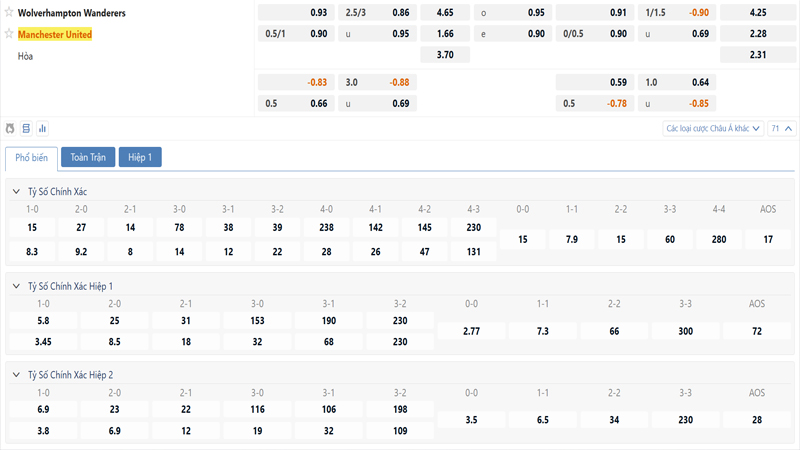Collapse the Tỷ Số Chính Xác Hiệp 1 section
Image resolution: width=800 pixels, height=450 pixels.
16,286
